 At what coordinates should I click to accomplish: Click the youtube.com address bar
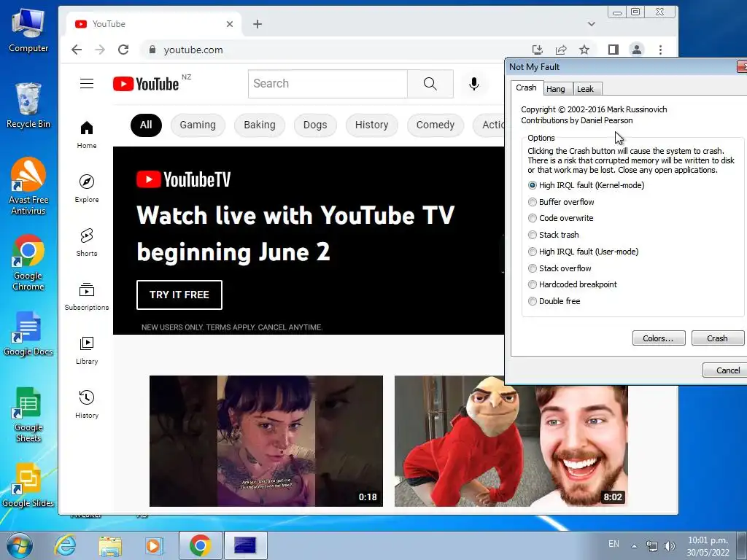(333, 50)
